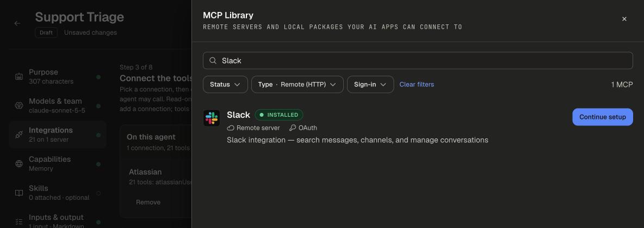The width and height of the screenshot is (644, 228).
Task: Go back with the arrow icon
Action: point(17,23)
